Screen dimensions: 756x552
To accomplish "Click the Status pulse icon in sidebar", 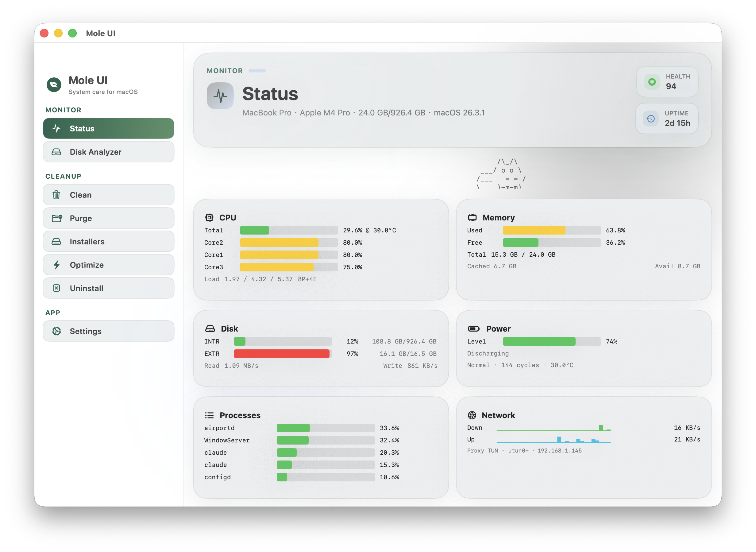I will [x=56, y=128].
